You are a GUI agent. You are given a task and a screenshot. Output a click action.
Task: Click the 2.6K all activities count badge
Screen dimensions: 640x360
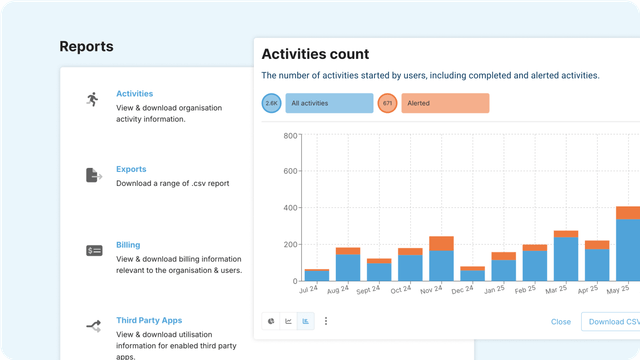point(271,103)
